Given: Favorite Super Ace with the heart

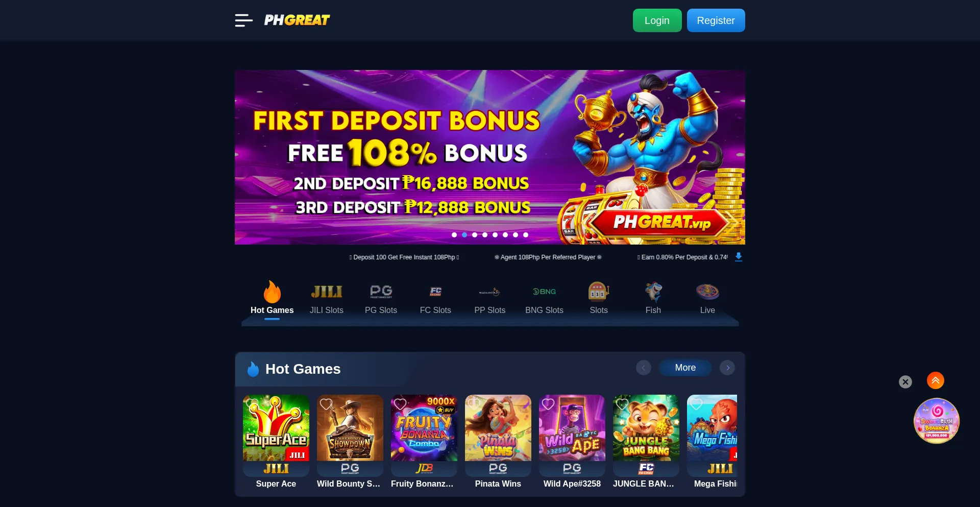Looking at the screenshot, I should [252, 404].
